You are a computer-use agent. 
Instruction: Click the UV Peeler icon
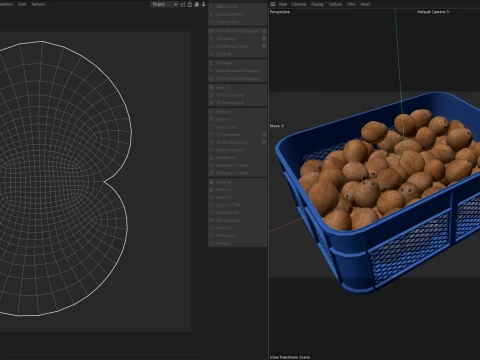tap(211, 63)
